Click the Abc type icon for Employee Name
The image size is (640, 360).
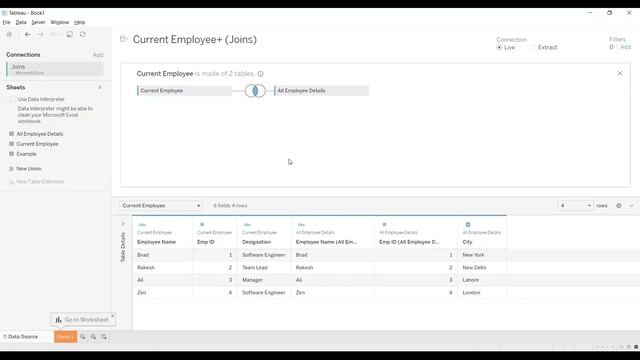tap(142, 225)
